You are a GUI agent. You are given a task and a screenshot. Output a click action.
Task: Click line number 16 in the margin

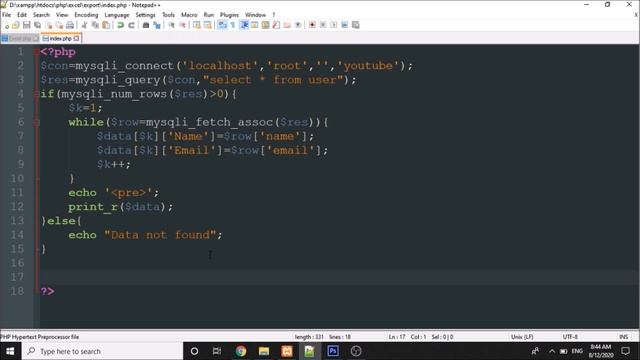(x=17, y=263)
